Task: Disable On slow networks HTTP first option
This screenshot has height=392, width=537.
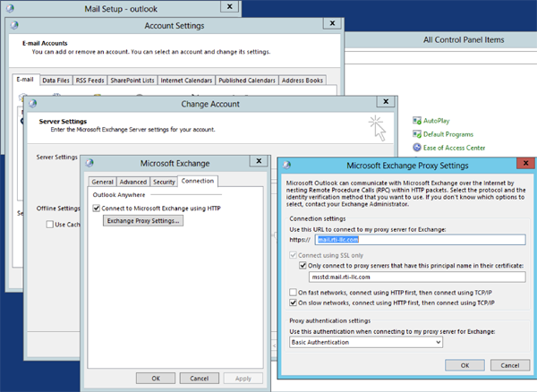Action: pos(293,303)
